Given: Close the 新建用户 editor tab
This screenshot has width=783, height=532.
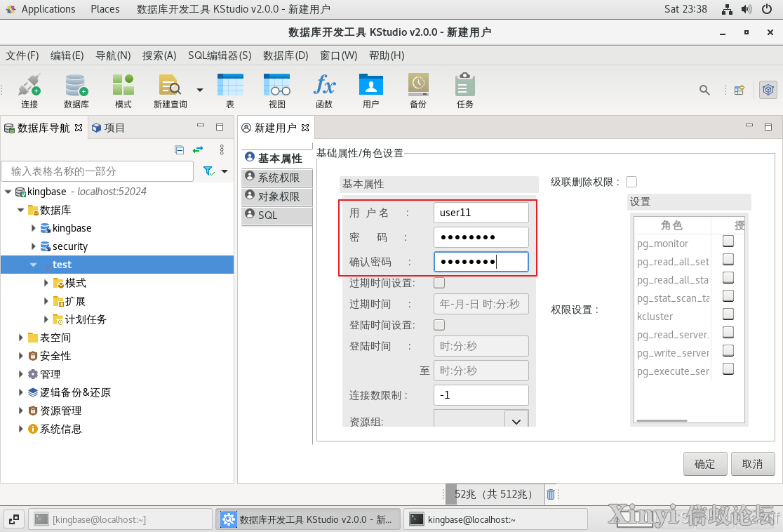Looking at the screenshot, I should [x=305, y=128].
